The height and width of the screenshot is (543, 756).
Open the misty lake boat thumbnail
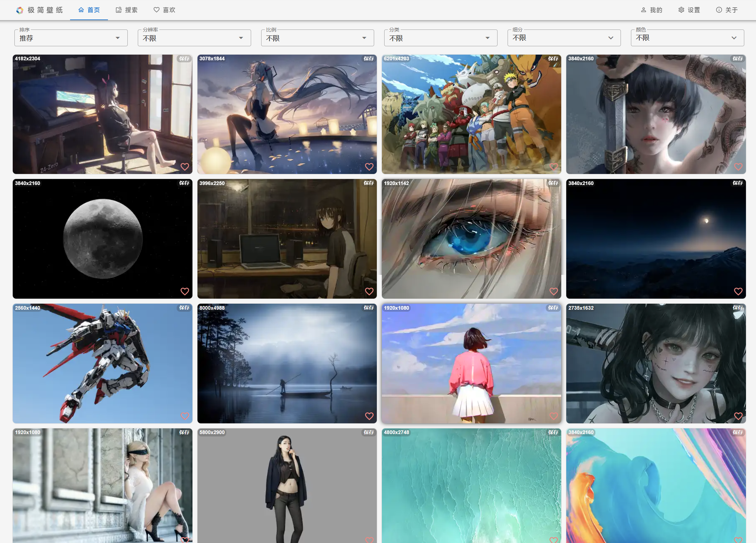(287, 363)
